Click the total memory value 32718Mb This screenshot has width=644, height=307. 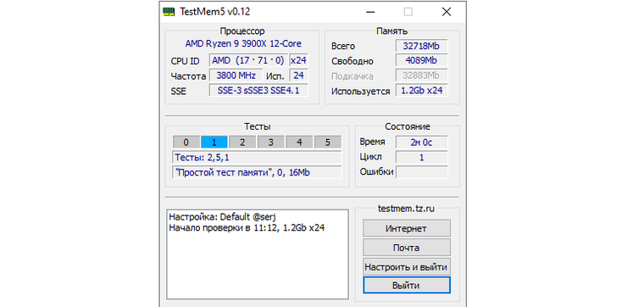point(421,46)
